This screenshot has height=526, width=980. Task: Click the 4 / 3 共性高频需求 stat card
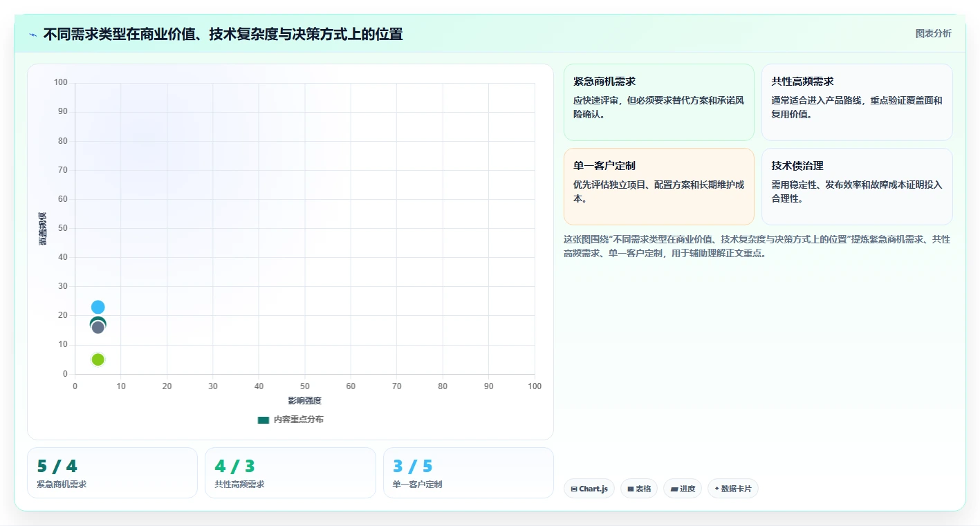pos(290,473)
